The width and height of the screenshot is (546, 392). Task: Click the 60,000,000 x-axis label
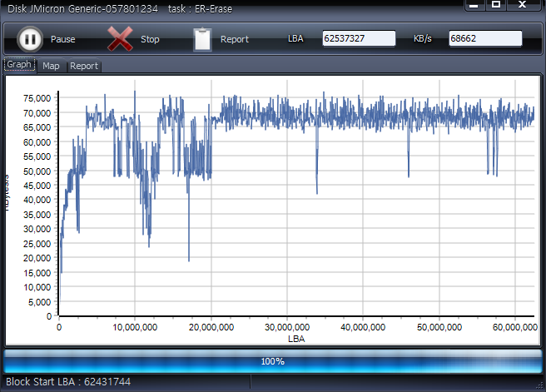pos(515,327)
